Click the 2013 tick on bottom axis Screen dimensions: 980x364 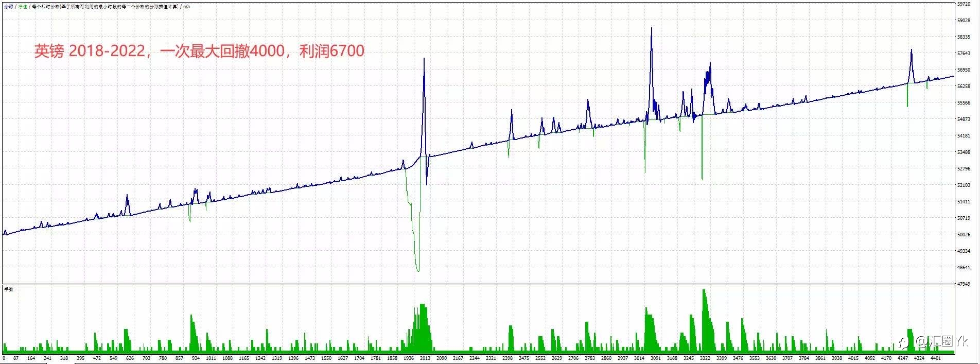click(x=425, y=358)
